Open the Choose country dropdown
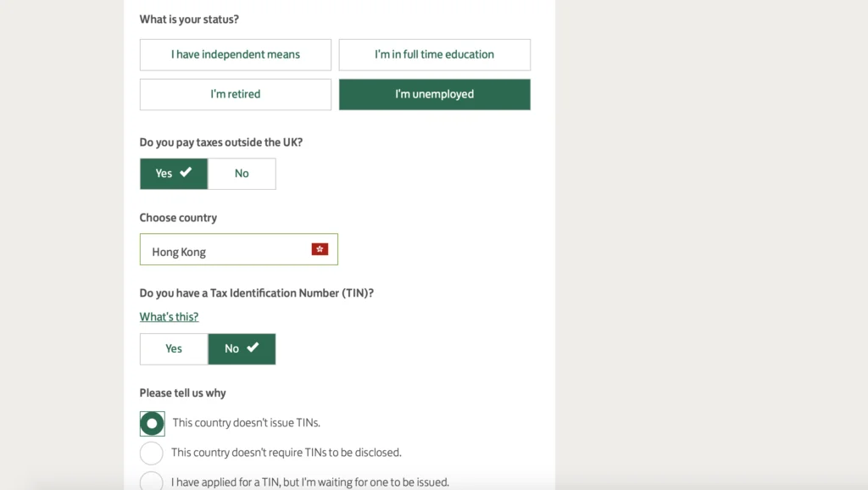The image size is (868, 490). click(x=238, y=249)
